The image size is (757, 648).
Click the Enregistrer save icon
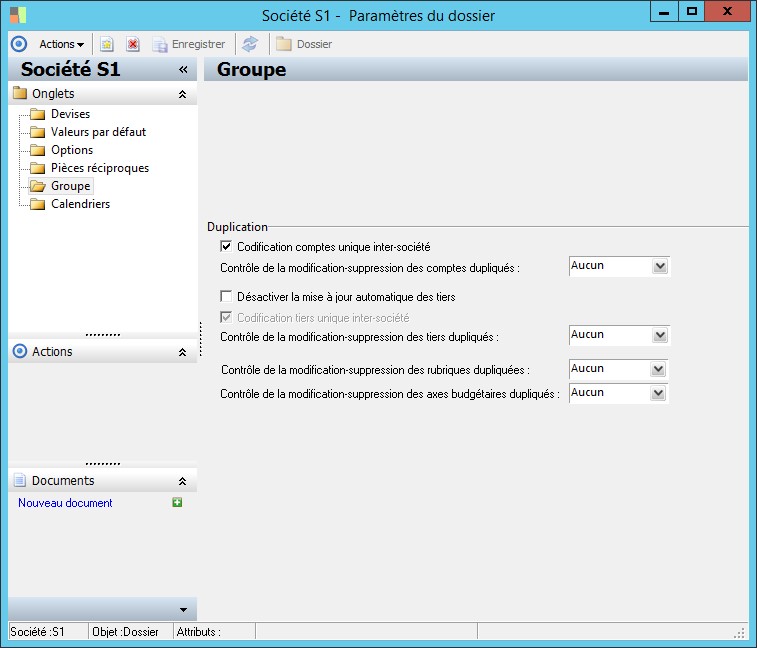(159, 44)
